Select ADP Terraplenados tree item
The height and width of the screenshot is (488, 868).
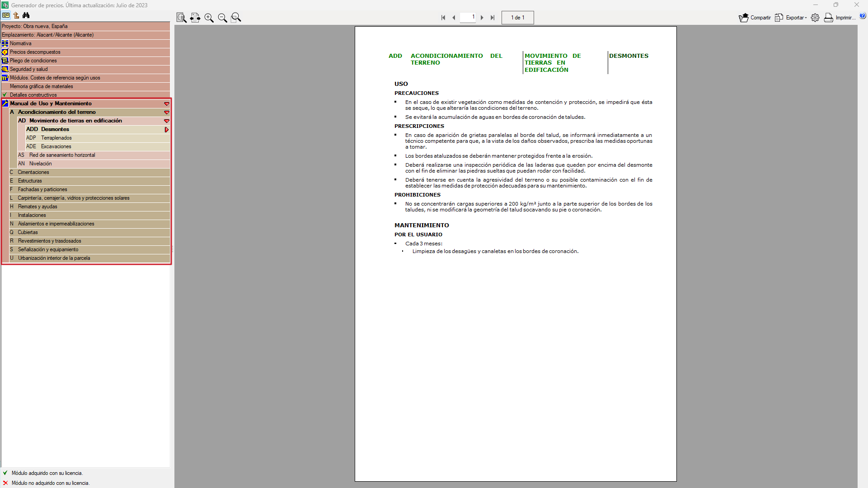56,138
